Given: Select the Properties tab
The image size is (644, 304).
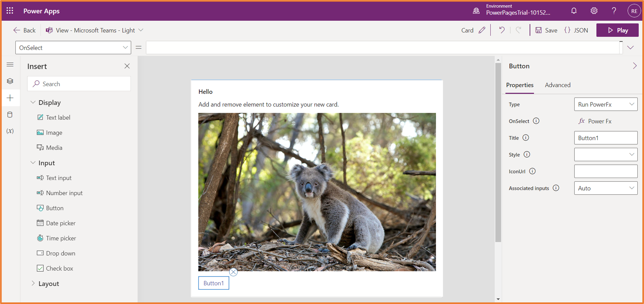Looking at the screenshot, I should click(519, 85).
